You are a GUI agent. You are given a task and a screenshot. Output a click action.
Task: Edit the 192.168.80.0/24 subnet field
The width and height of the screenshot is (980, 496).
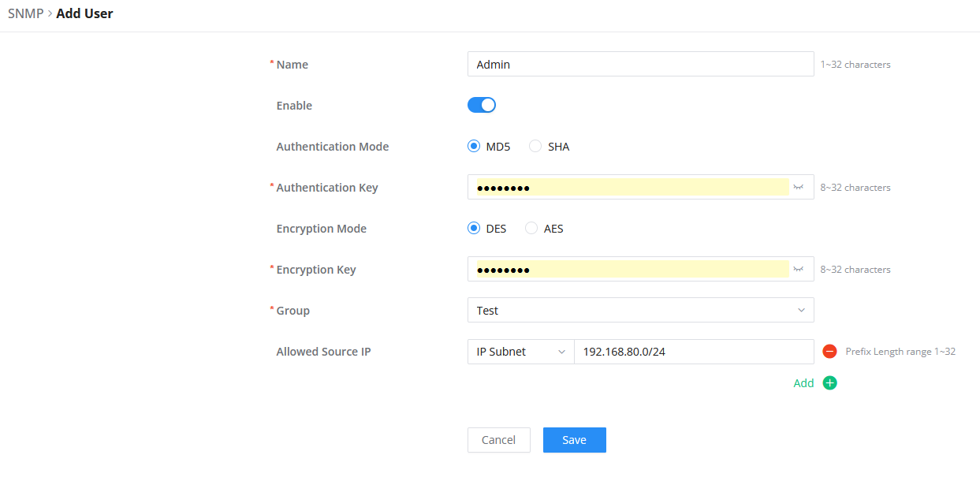point(694,352)
